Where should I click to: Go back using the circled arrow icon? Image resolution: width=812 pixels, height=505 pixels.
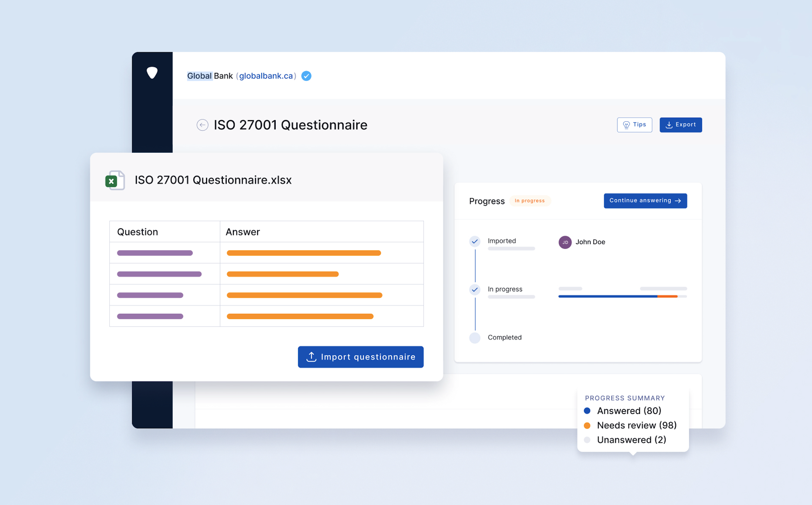click(x=202, y=125)
